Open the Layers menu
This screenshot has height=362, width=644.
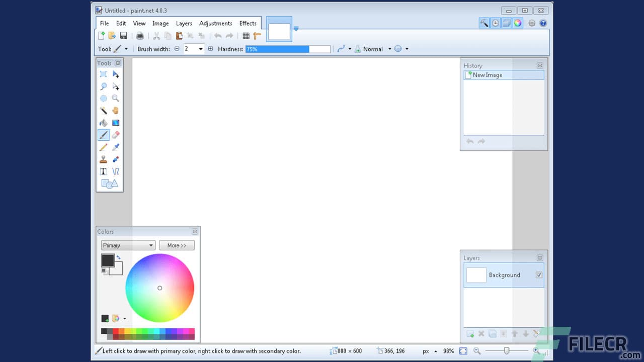[184, 23]
